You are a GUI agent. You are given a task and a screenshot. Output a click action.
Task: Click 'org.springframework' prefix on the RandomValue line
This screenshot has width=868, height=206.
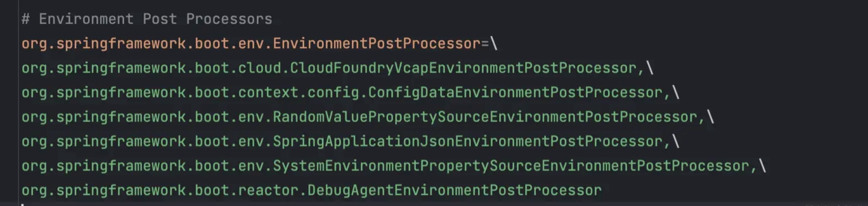coord(104,117)
